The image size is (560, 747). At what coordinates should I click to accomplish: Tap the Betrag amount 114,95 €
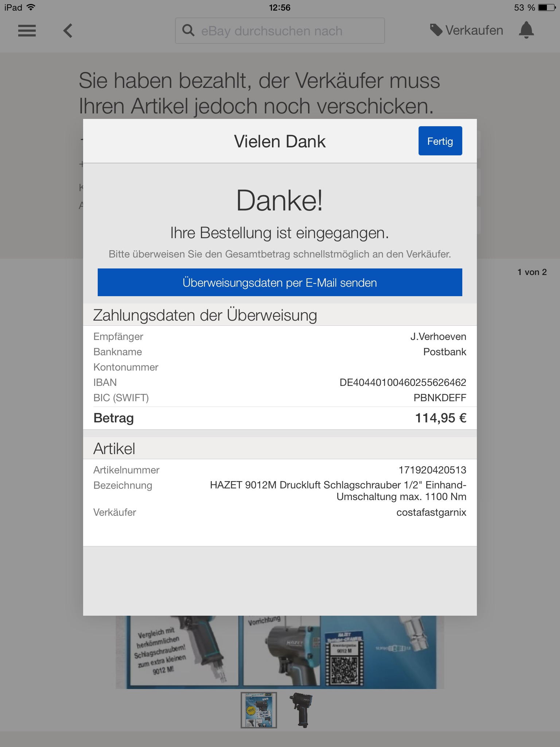coord(440,418)
